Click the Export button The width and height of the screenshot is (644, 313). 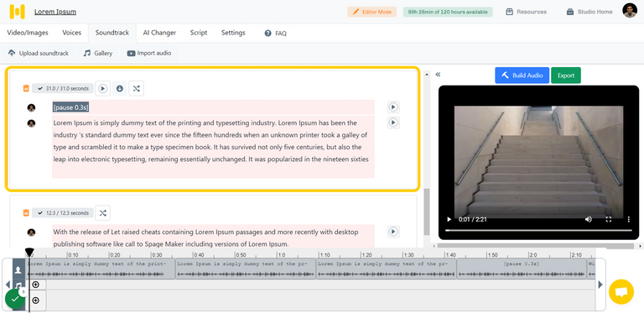coord(566,76)
